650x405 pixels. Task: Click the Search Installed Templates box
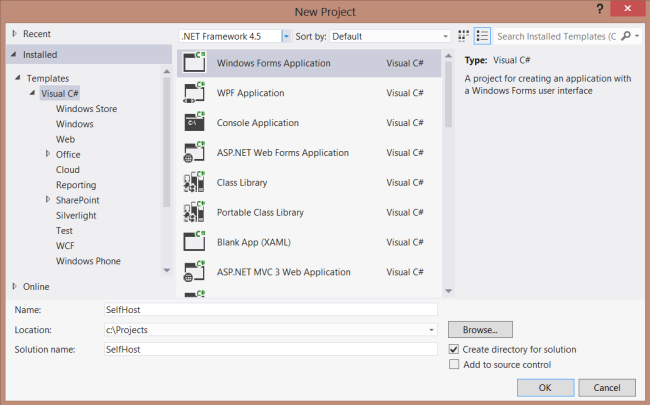click(x=557, y=36)
